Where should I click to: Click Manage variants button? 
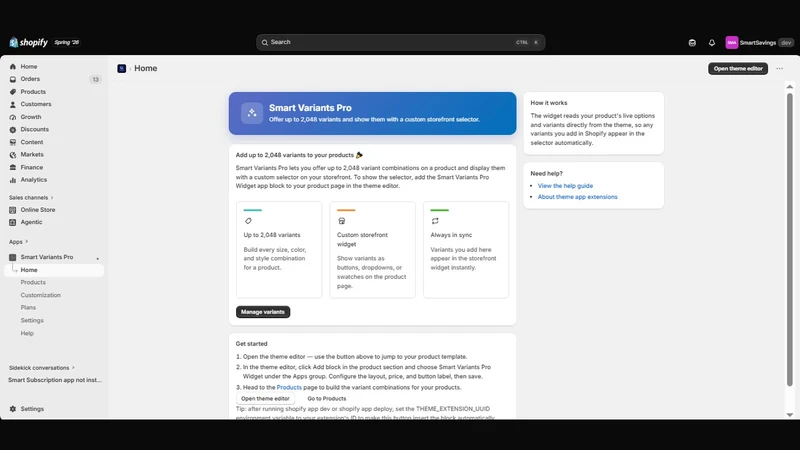(x=263, y=312)
